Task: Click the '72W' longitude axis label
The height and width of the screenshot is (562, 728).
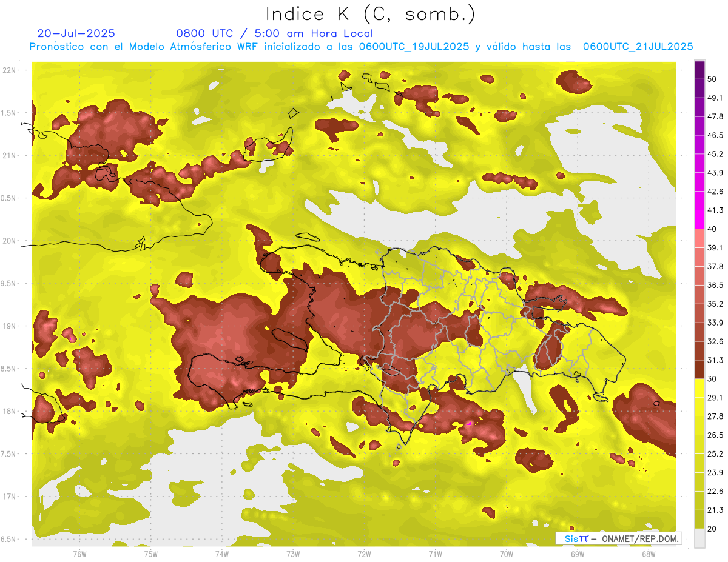Action: click(x=364, y=554)
